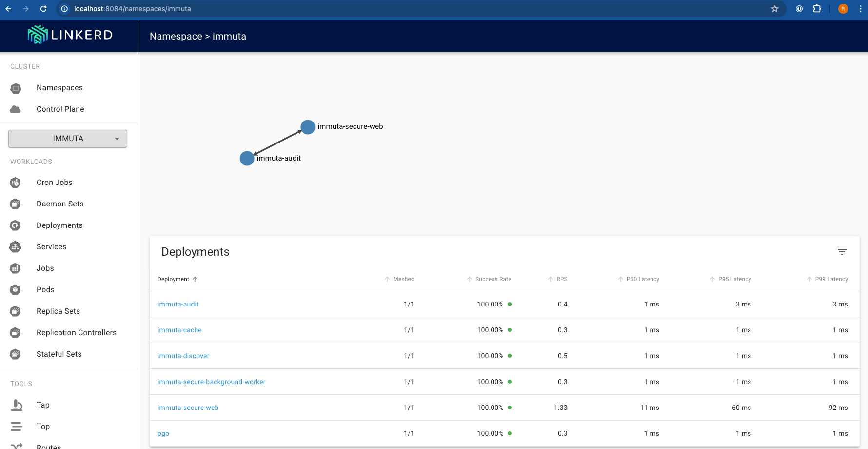
Task: Open the immuta-secure-web deployment link
Action: pos(188,408)
